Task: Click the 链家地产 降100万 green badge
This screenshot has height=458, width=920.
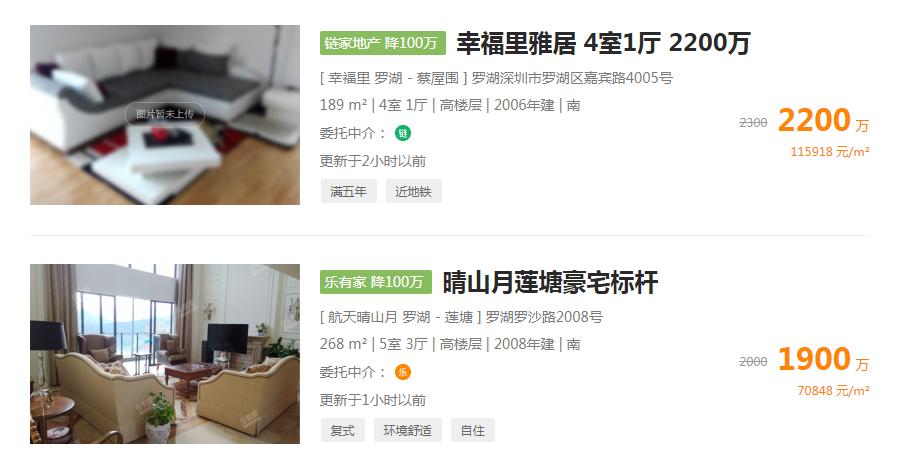Action: 383,43
